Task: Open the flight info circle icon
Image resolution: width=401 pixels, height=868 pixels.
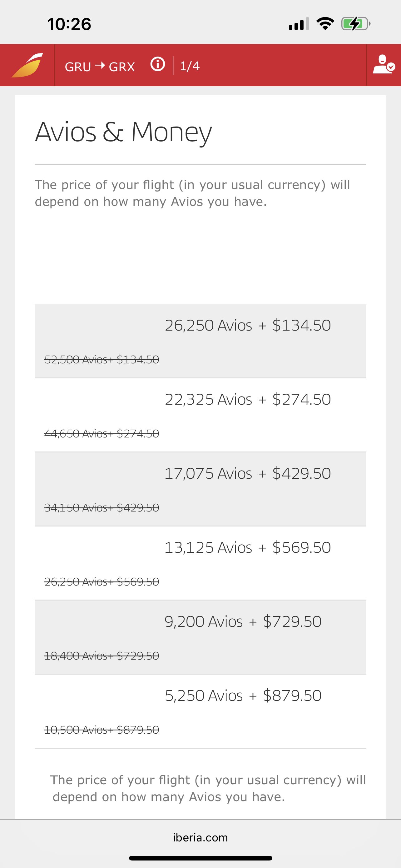Action: click(x=158, y=64)
